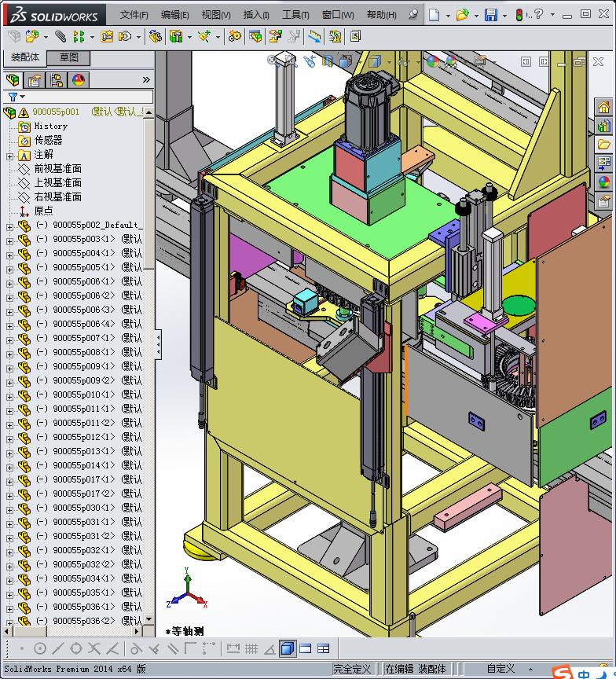Click SolidWorks Resources home icon in task pane

click(603, 107)
